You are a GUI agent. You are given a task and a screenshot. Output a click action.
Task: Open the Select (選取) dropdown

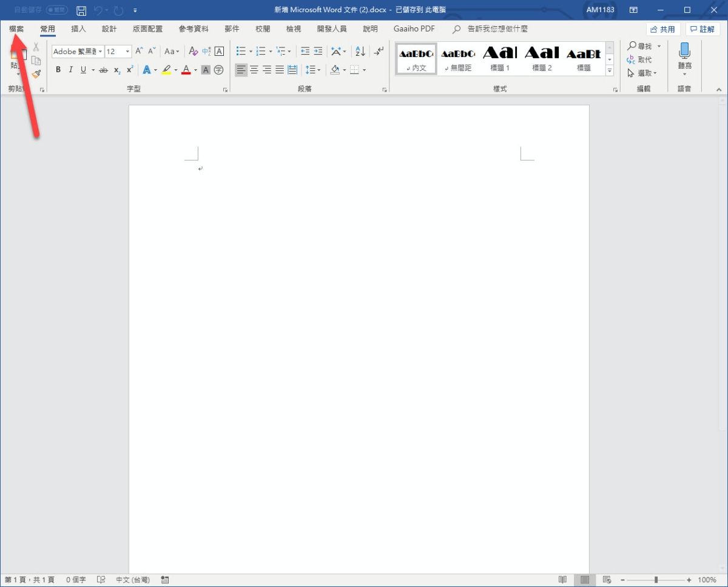pyautogui.click(x=643, y=73)
